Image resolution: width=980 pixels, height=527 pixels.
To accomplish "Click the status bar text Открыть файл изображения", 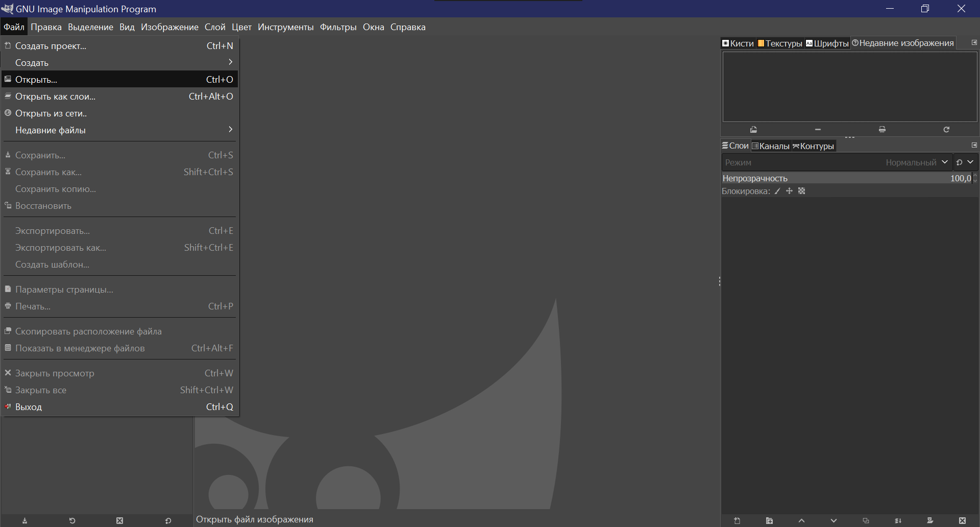I will [x=255, y=519].
